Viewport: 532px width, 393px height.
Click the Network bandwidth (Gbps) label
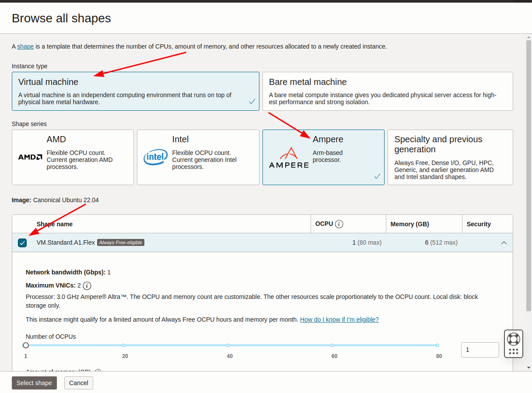tap(66, 272)
